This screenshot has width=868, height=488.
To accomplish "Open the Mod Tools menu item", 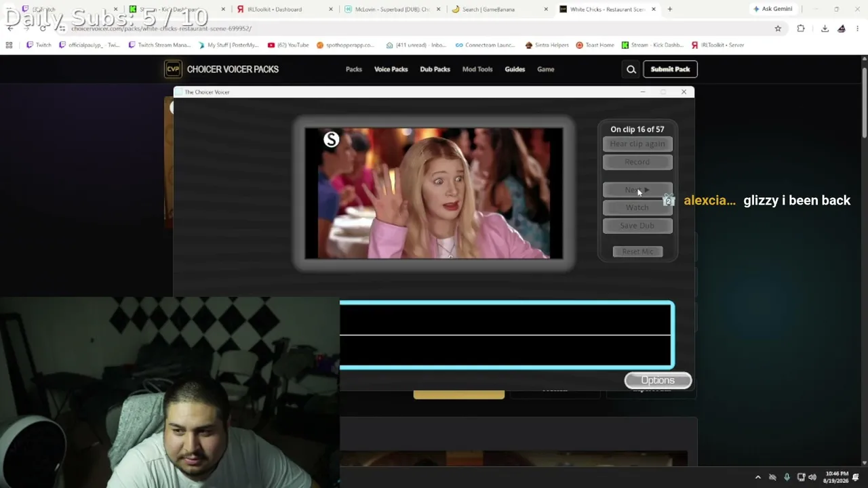I will click(477, 69).
